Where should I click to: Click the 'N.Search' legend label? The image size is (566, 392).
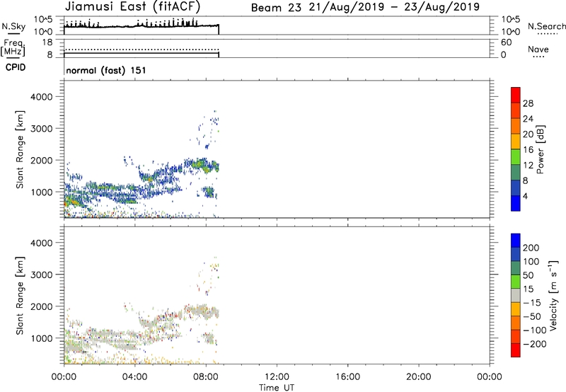click(x=547, y=26)
